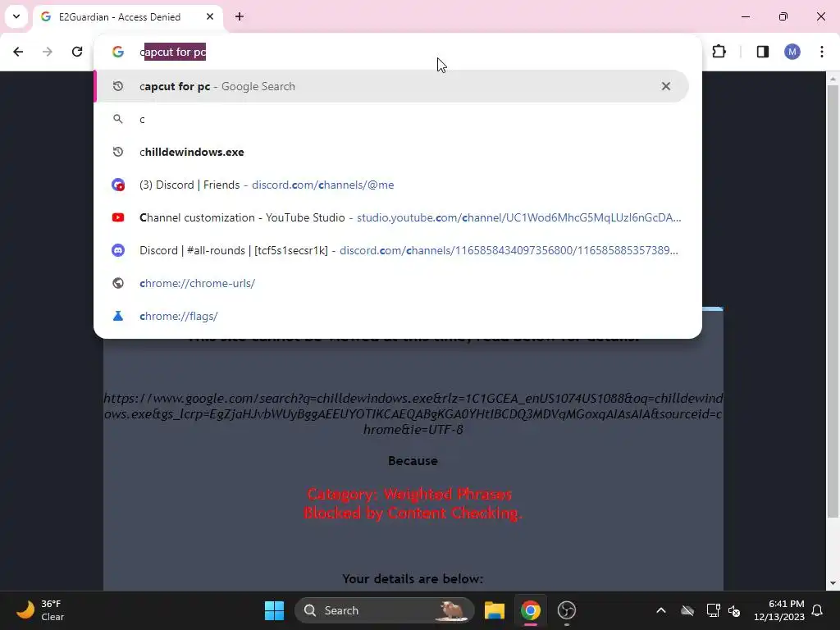
Task: Click the network display tray icon
Action: (713, 610)
